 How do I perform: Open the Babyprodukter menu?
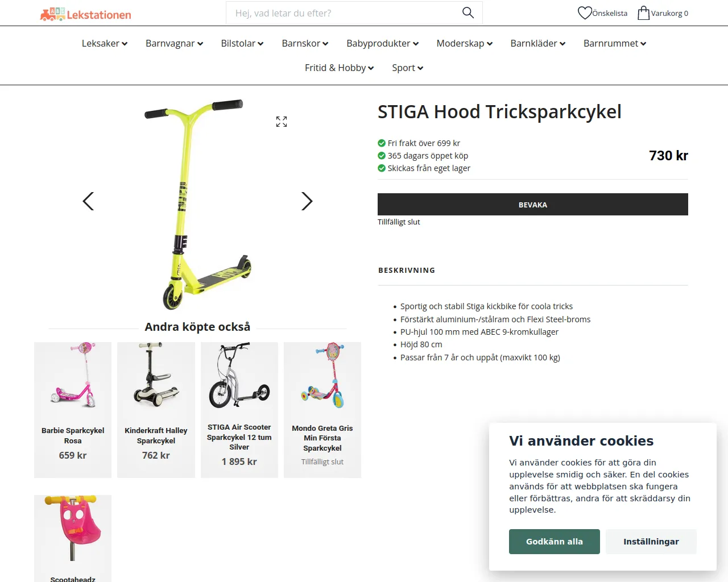pos(382,43)
